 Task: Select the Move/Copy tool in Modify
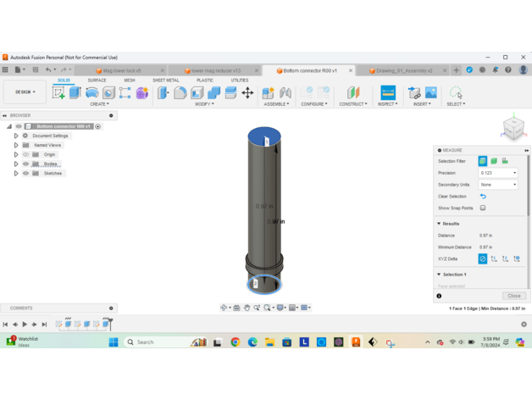pos(247,92)
